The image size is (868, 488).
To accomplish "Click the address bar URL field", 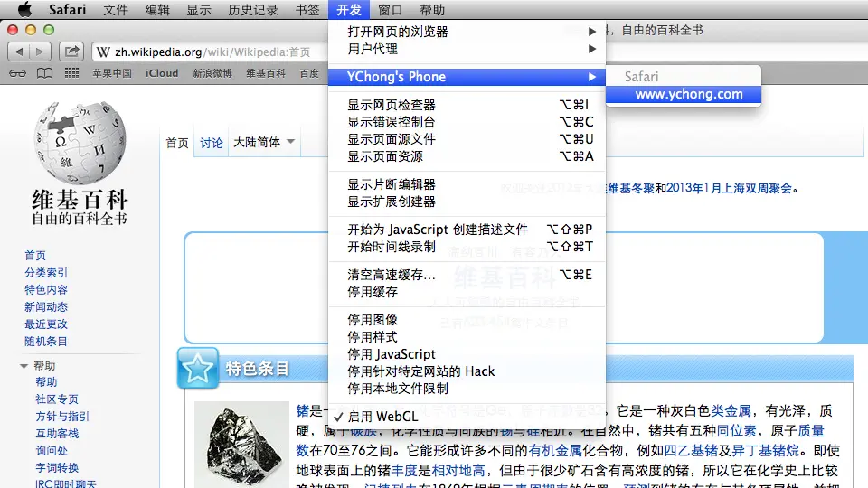I will (x=212, y=52).
